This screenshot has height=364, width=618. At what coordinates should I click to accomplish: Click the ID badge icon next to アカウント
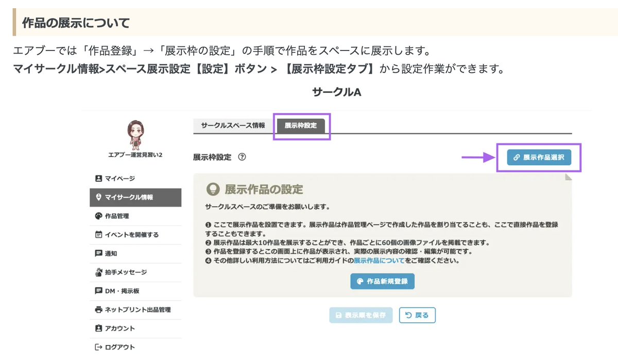[98, 328]
